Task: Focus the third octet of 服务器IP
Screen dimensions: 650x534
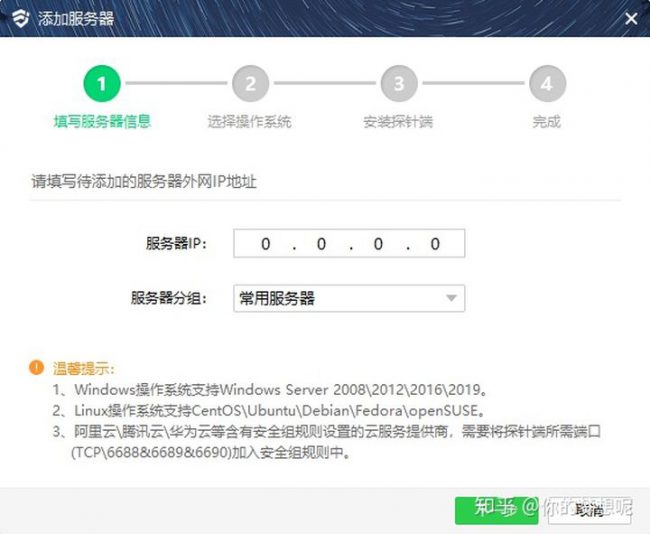Action: [x=378, y=244]
